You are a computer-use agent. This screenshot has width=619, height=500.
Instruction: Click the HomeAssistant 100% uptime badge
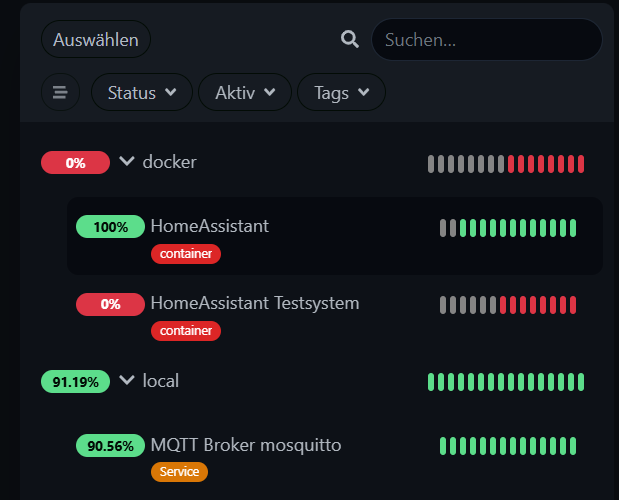coord(110,227)
